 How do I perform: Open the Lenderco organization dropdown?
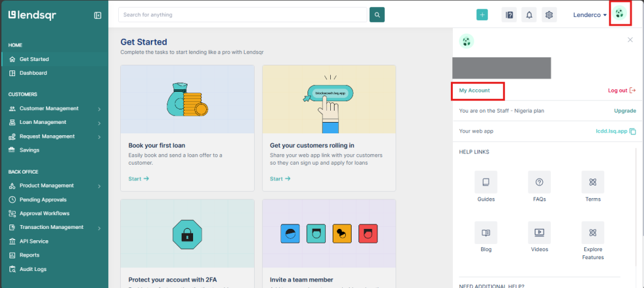click(590, 15)
